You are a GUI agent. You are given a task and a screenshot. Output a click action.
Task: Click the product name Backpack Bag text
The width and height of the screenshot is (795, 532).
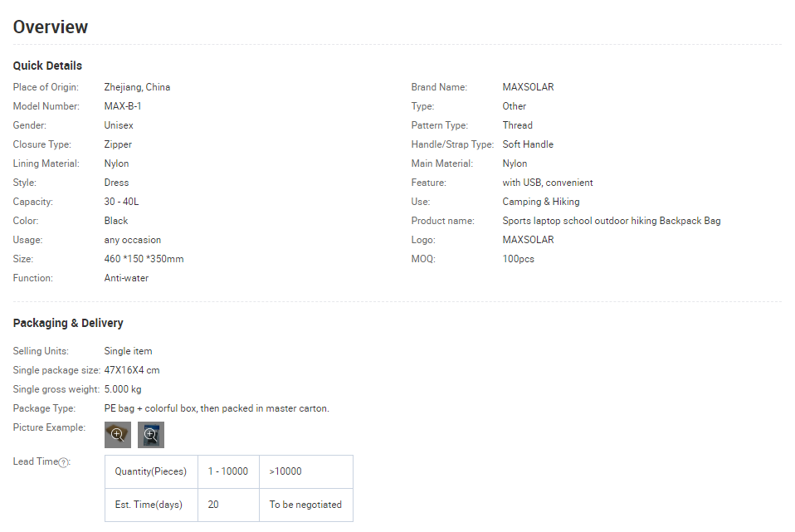(611, 221)
